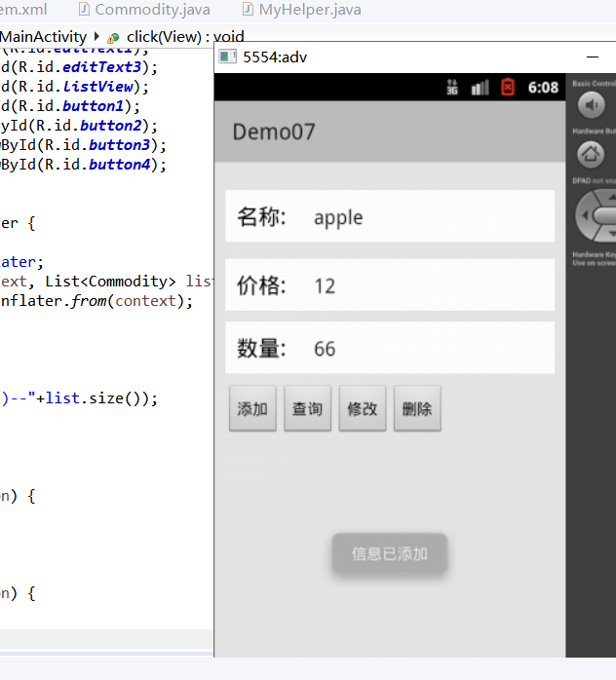The width and height of the screenshot is (616, 680).
Task: Click the 修改 (Modify) button in emulator
Action: coord(363,408)
